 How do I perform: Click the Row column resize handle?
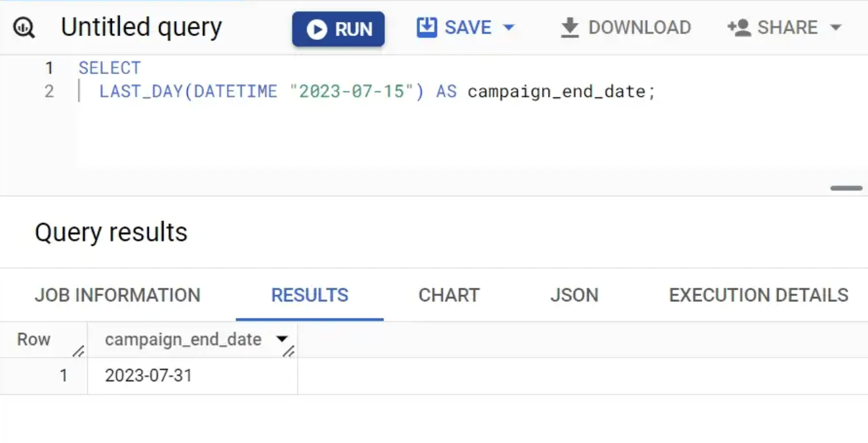(x=79, y=351)
